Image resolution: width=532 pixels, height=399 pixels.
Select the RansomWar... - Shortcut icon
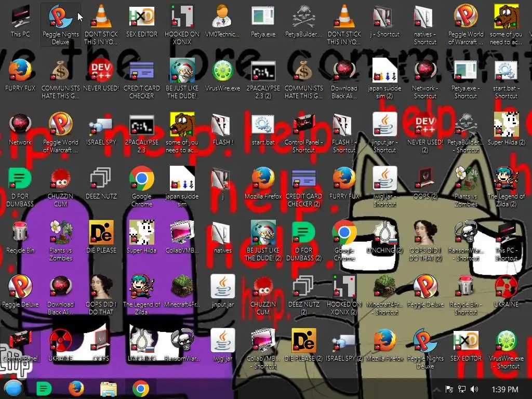click(x=466, y=241)
